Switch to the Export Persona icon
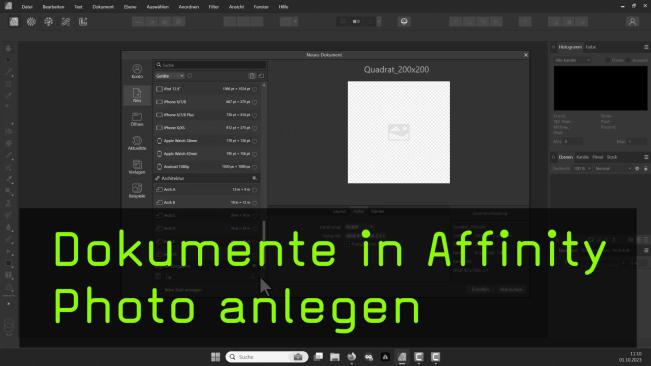 pos(83,22)
